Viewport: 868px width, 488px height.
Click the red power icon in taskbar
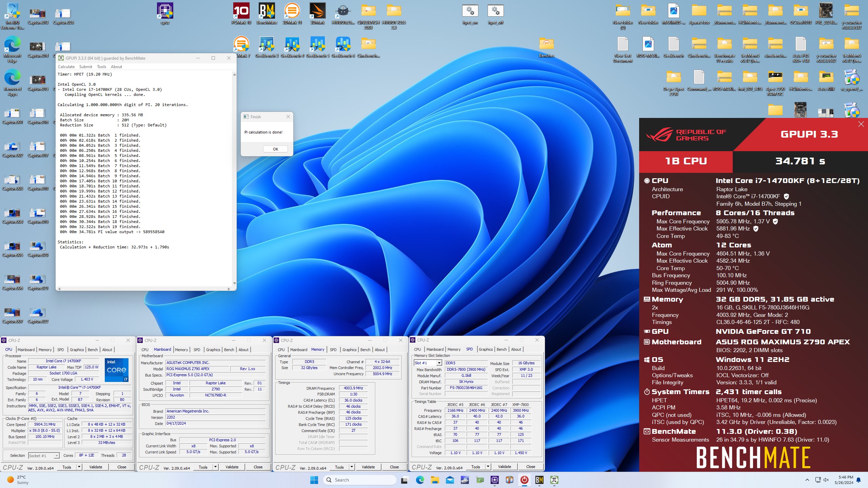point(524,480)
